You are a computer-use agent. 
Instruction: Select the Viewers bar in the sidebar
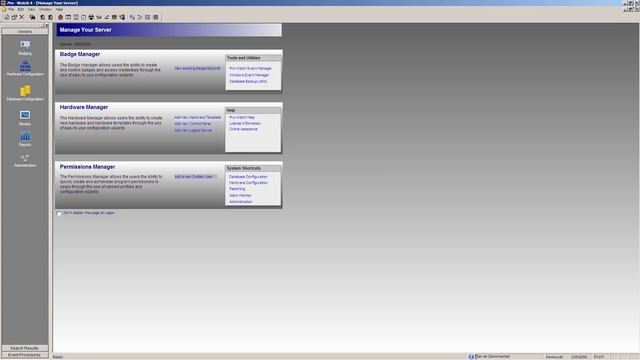pyautogui.click(x=24, y=31)
